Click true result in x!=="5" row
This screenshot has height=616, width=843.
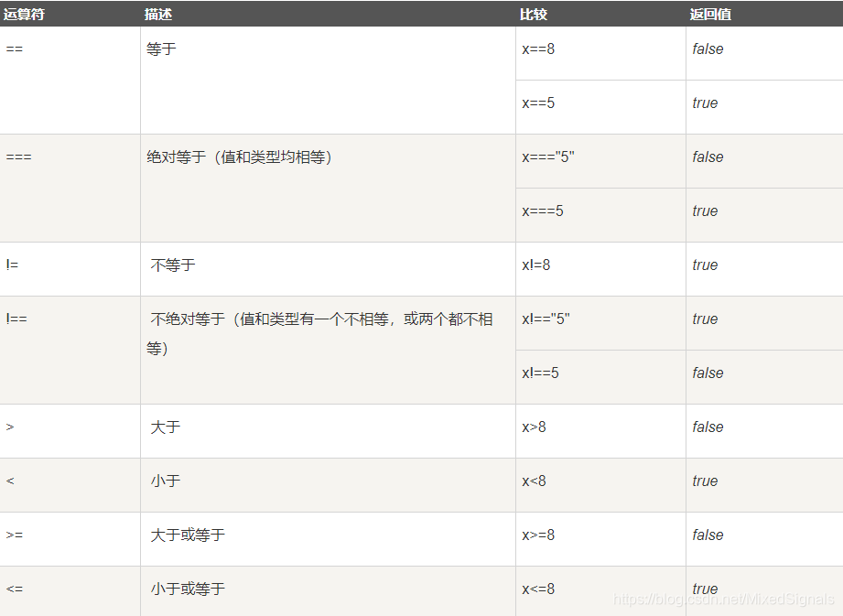pos(764,323)
